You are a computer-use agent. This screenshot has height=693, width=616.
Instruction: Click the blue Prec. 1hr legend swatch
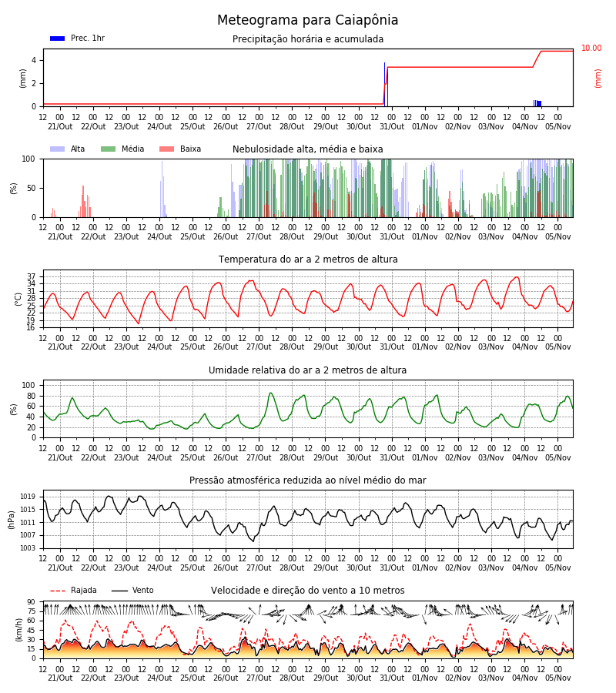(x=58, y=38)
